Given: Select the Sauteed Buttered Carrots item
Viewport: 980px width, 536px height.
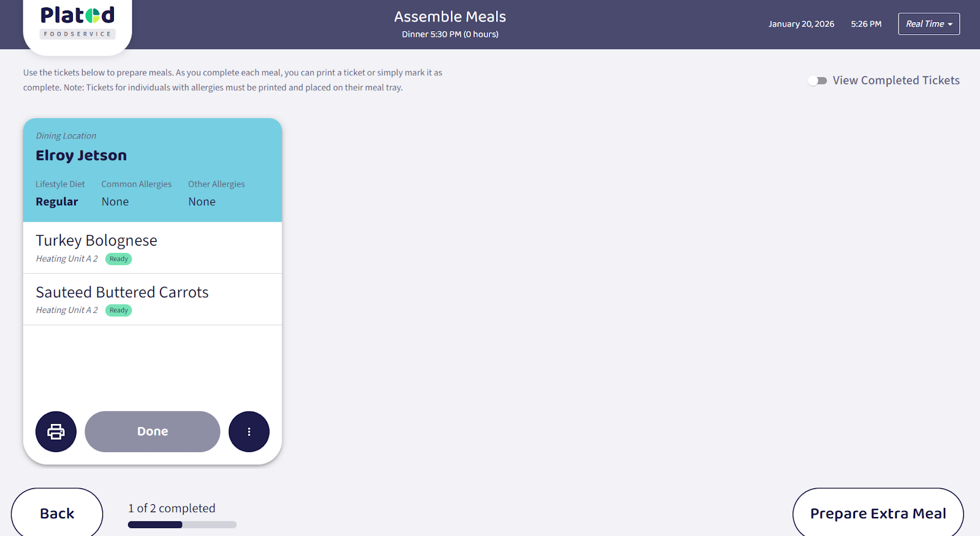Looking at the screenshot, I should 122,292.
